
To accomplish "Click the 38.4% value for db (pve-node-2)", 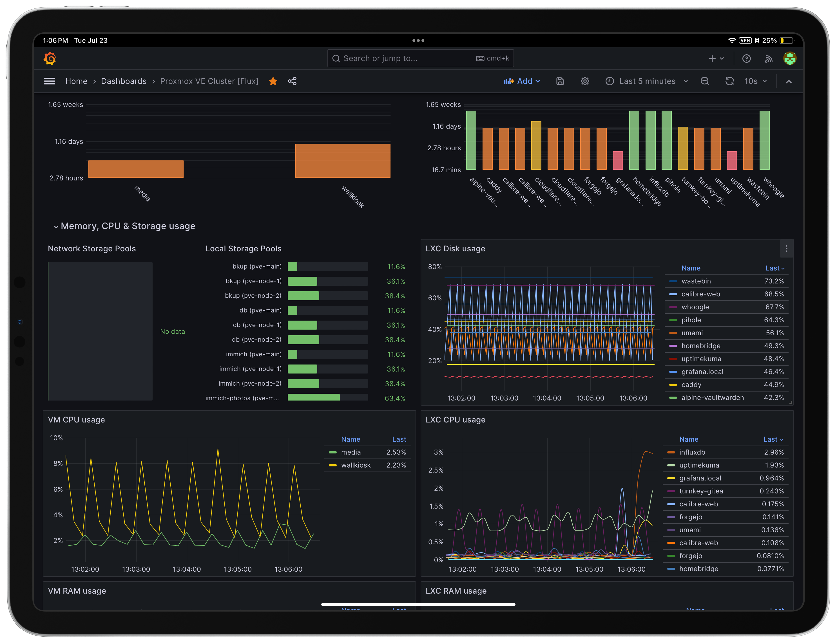I will tap(395, 340).
